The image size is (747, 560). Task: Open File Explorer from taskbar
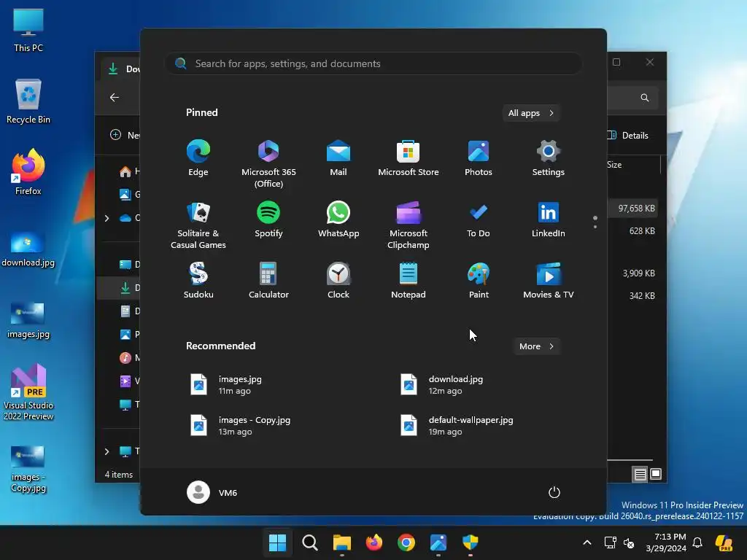(x=341, y=542)
